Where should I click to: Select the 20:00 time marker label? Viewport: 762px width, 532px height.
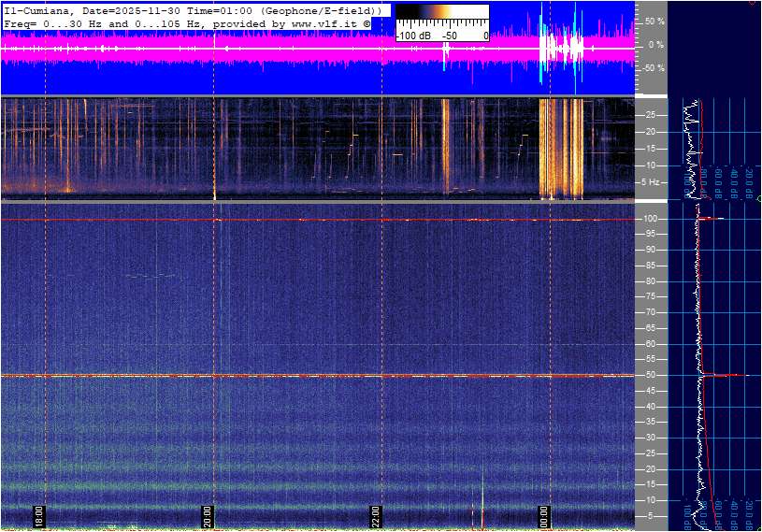point(208,516)
